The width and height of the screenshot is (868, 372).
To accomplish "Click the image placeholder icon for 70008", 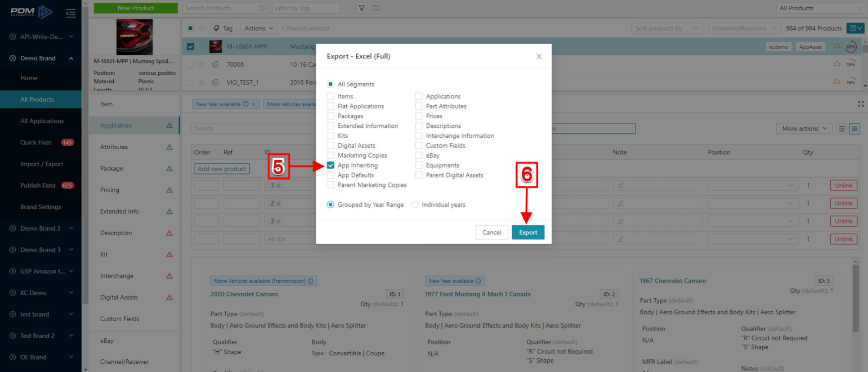I will click(x=215, y=64).
